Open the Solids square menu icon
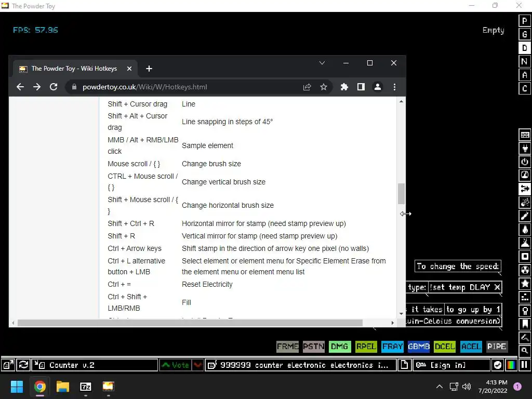The width and height of the screenshot is (532, 399). click(525, 257)
